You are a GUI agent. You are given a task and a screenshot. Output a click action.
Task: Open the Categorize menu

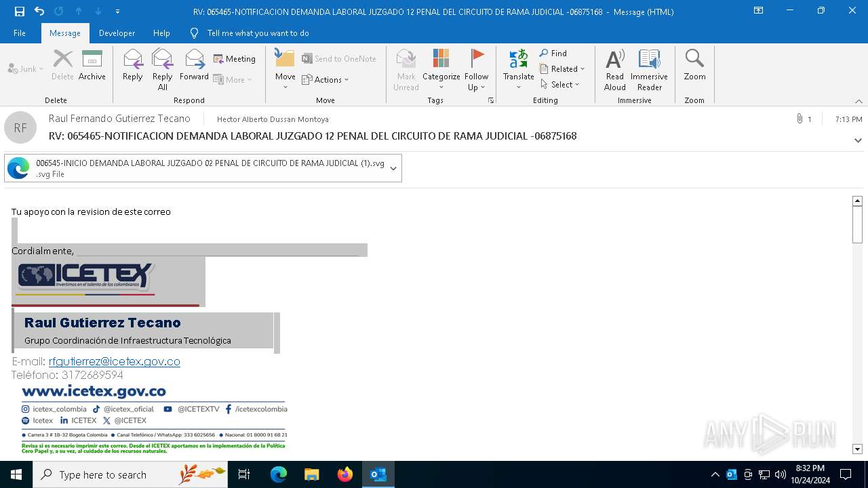(x=441, y=69)
